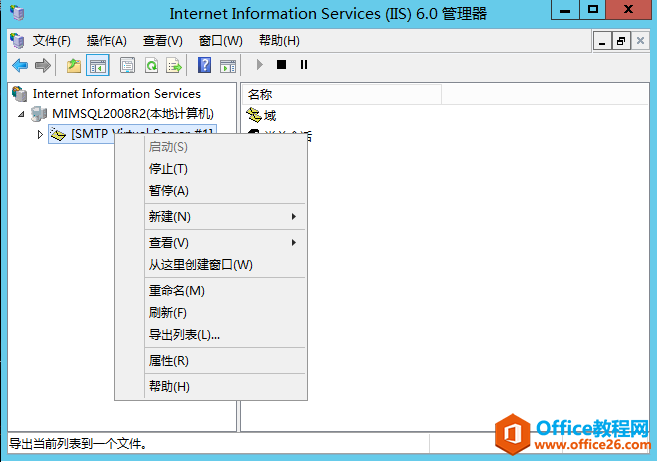
Task: Select 停止(T) in context menu
Action: pyautogui.click(x=225, y=169)
